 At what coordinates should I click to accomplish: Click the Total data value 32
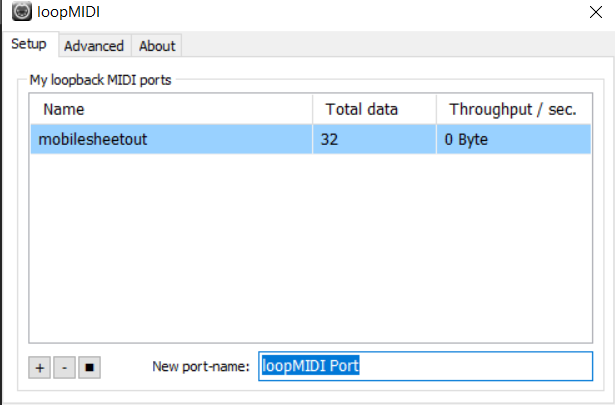tap(330, 139)
